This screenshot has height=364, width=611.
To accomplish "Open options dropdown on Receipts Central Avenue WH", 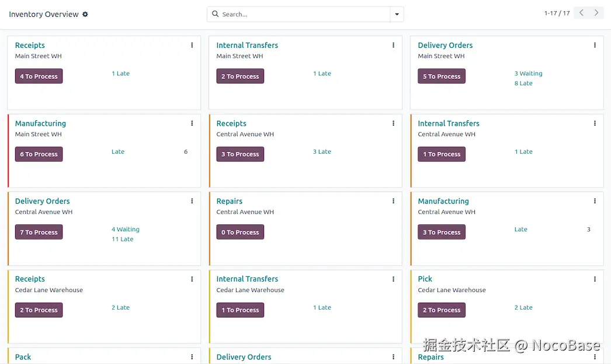I will click(393, 123).
